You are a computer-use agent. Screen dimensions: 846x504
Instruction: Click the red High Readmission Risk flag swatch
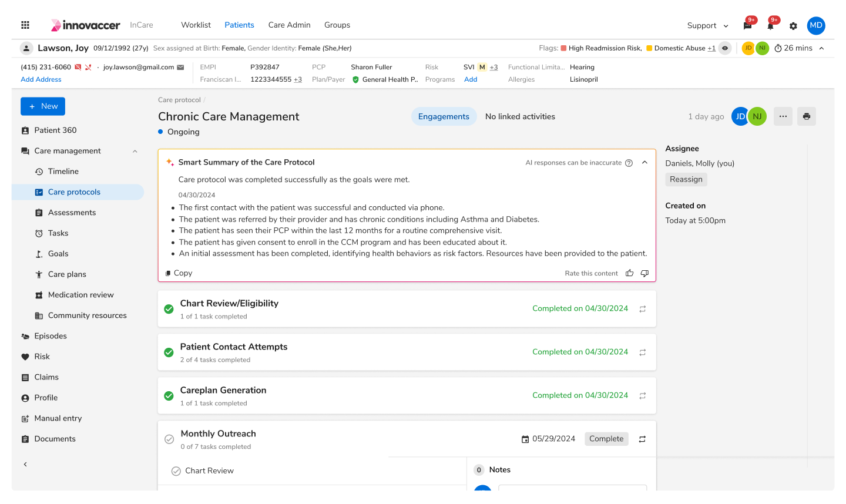click(564, 48)
